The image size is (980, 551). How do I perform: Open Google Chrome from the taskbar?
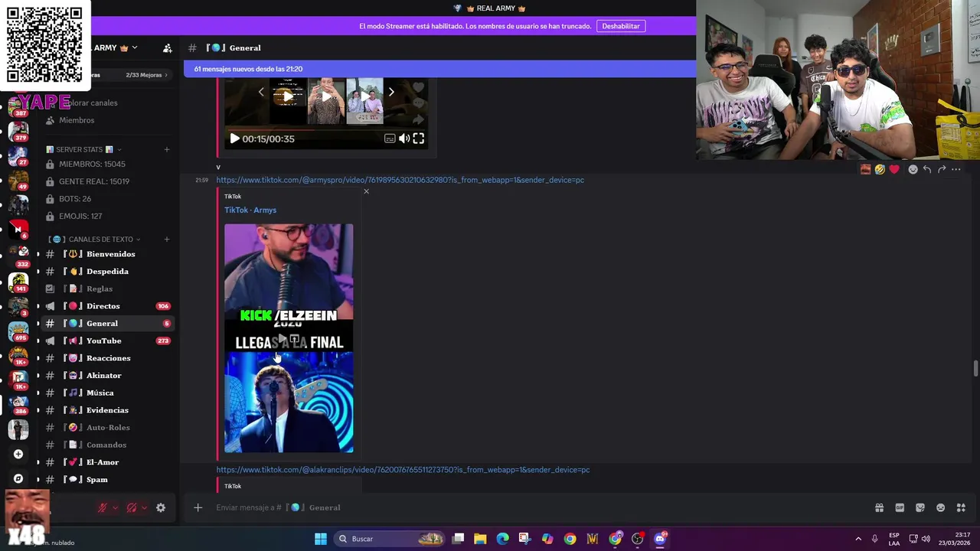(570, 539)
